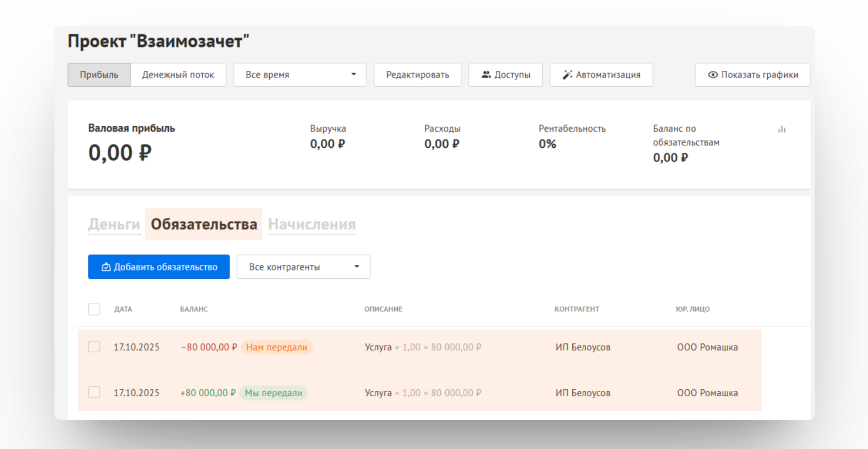The width and height of the screenshot is (868, 449).
Task: Click the briefcase icon on Добавить обязательство
Action: [106, 267]
